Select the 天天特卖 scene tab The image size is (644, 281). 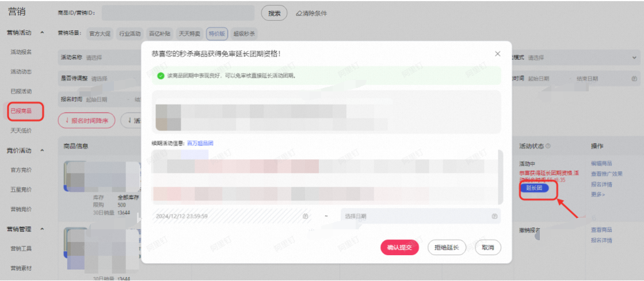point(190,34)
